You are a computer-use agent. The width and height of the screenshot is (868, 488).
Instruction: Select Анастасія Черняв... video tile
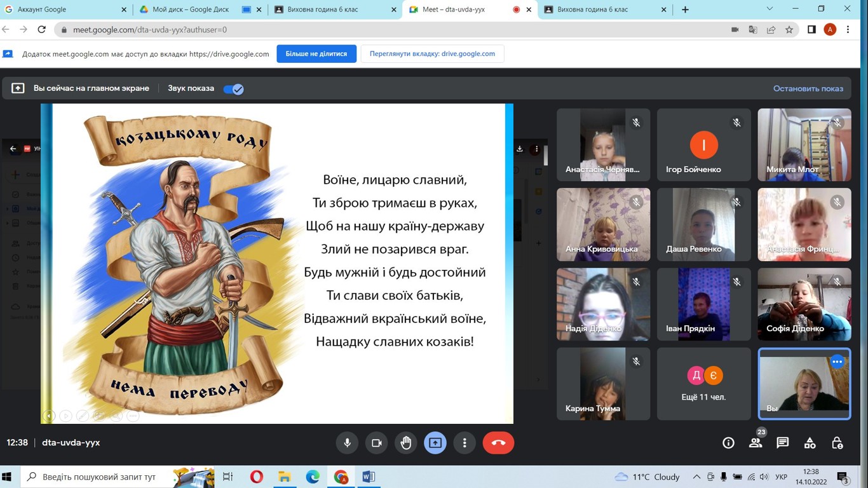point(603,145)
